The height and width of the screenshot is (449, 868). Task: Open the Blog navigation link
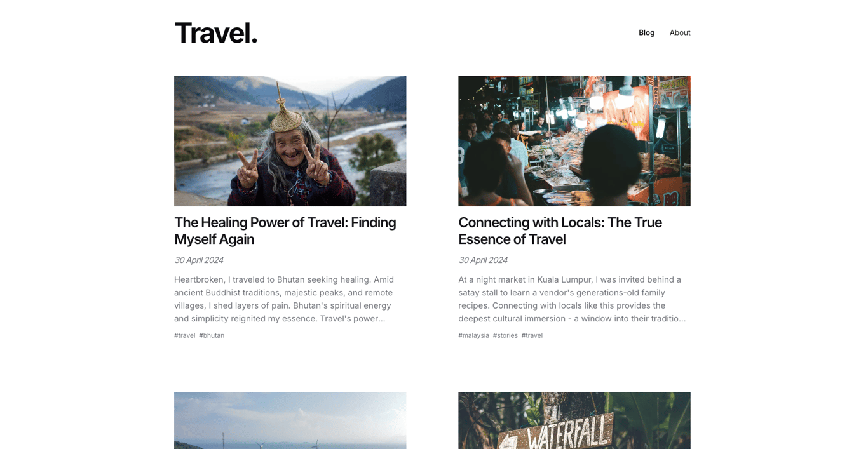tap(646, 32)
